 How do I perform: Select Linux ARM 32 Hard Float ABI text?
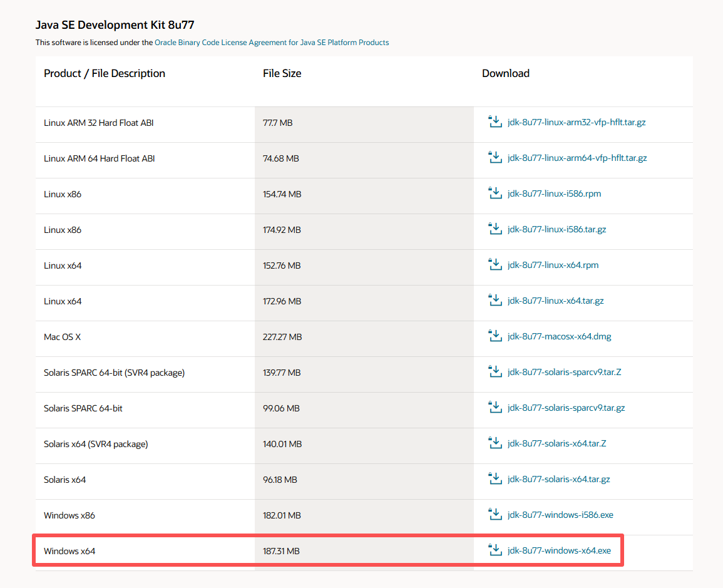pos(99,123)
